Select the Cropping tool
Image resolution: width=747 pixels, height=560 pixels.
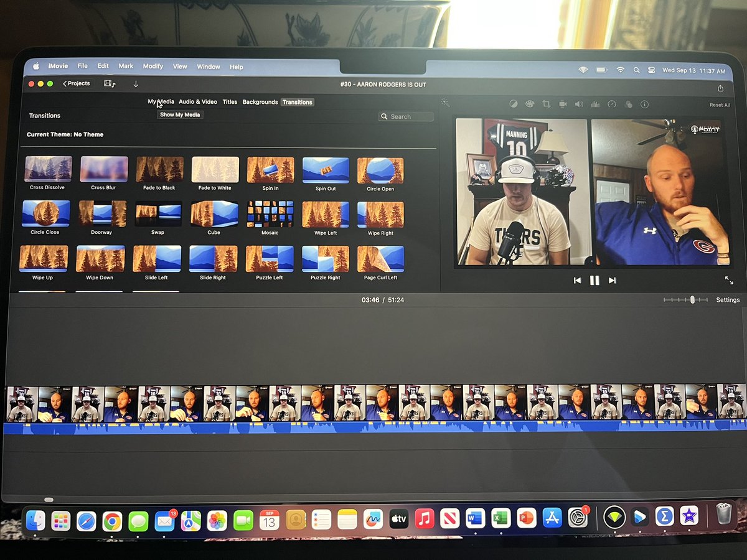pos(547,105)
